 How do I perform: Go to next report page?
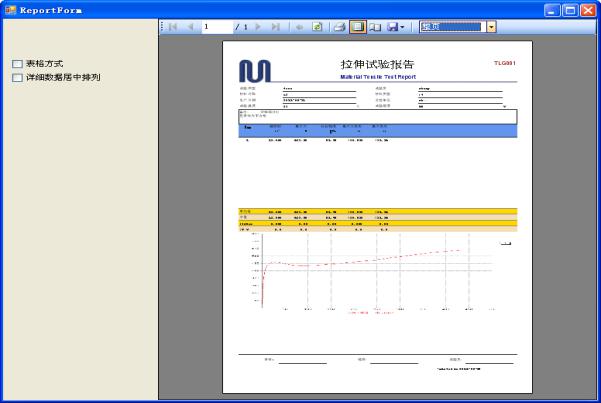(258, 27)
